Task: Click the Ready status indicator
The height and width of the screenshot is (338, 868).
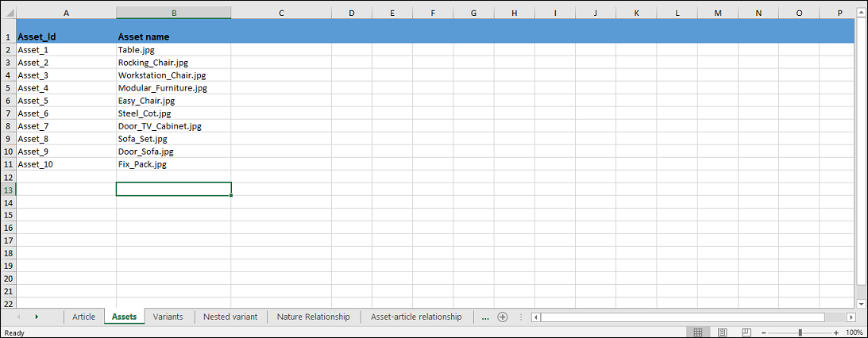Action: pyautogui.click(x=14, y=332)
